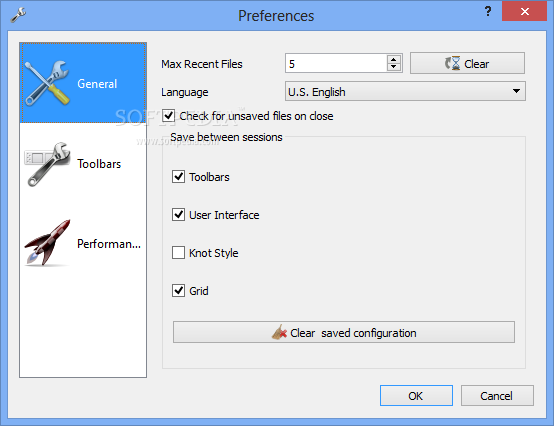Click the Language label
The height and width of the screenshot is (426, 554).
pyautogui.click(x=185, y=92)
